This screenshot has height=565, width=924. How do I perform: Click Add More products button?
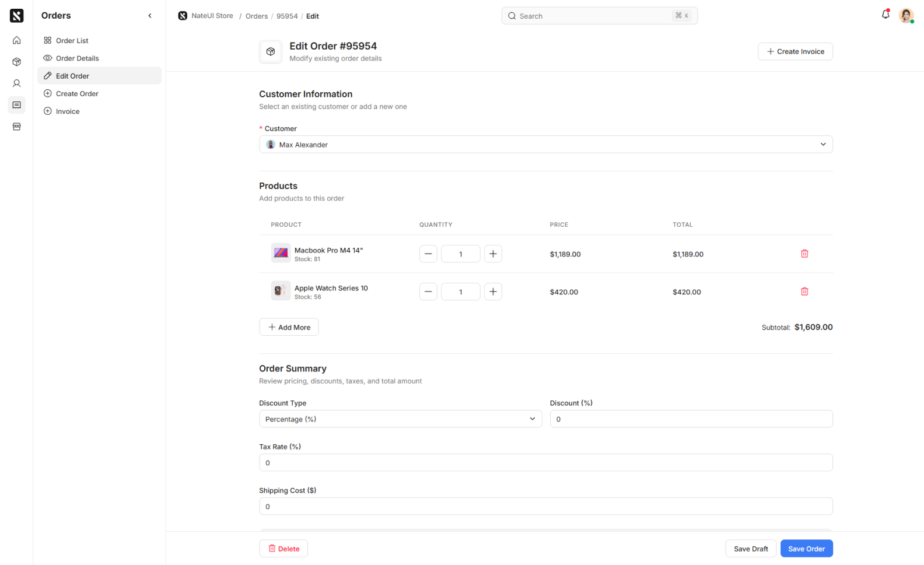click(289, 327)
